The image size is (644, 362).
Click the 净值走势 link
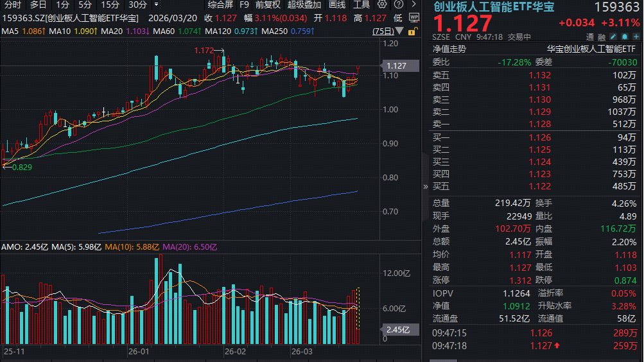[449, 49]
